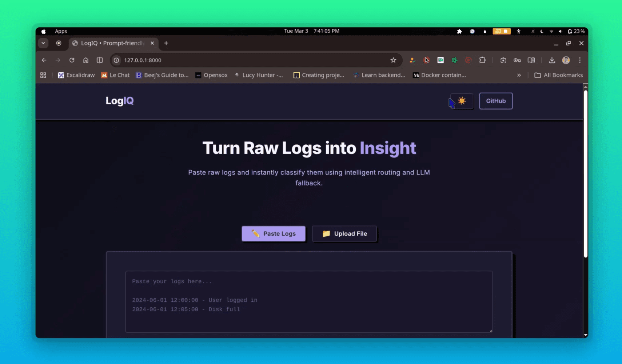Viewport: 622px width, 364px height.
Task: Open the apps grid icon in bookmarks bar
Action: [x=43, y=75]
